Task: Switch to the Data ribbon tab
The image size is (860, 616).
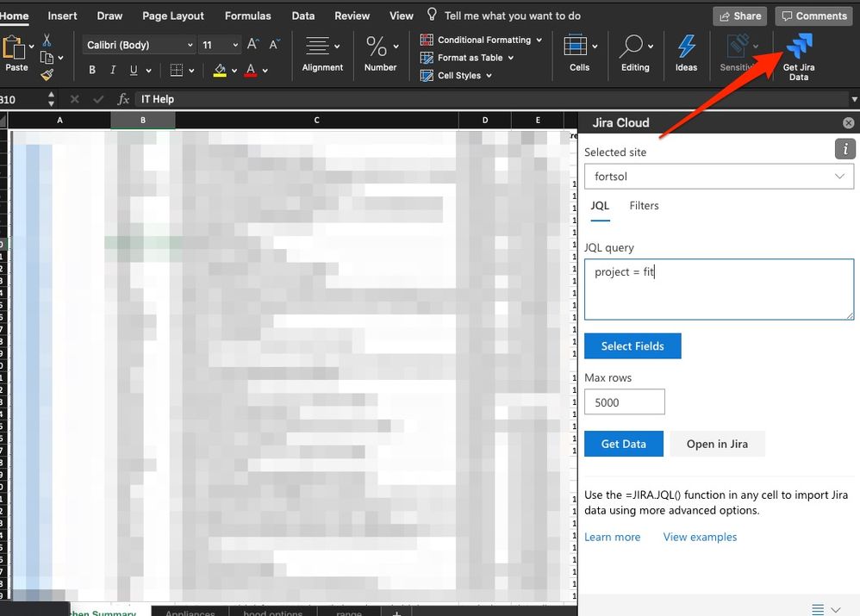Action: point(303,16)
